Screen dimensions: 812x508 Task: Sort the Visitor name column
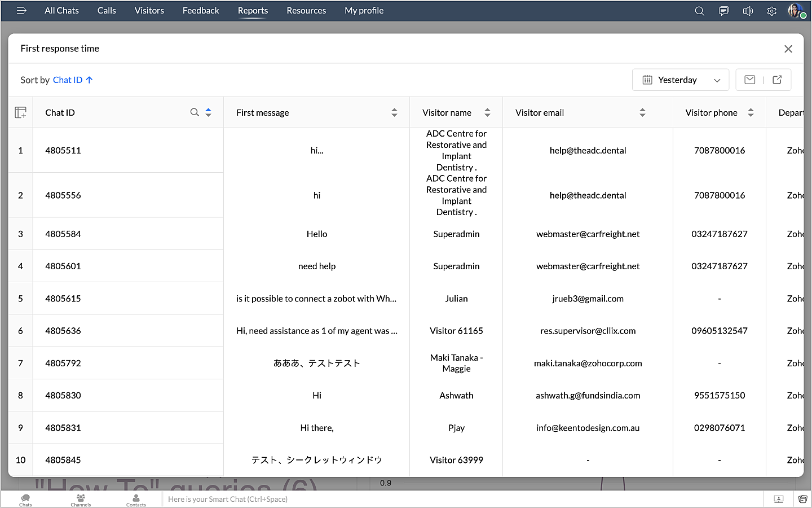point(487,112)
